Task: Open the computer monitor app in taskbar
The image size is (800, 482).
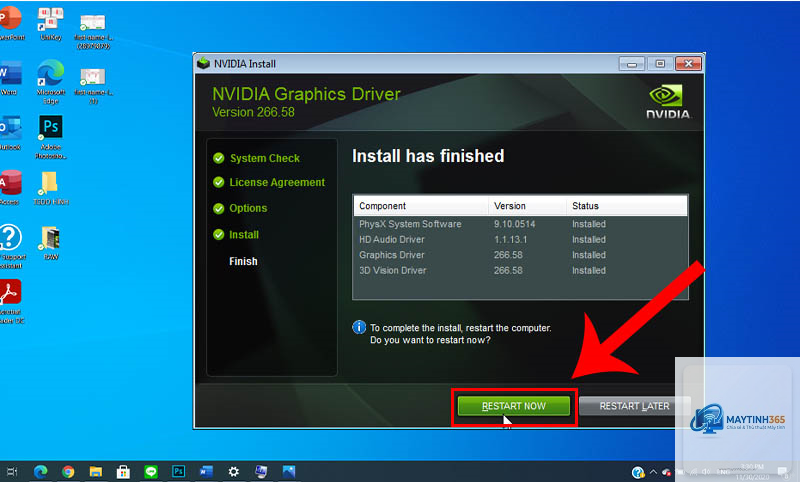Action: 261,472
